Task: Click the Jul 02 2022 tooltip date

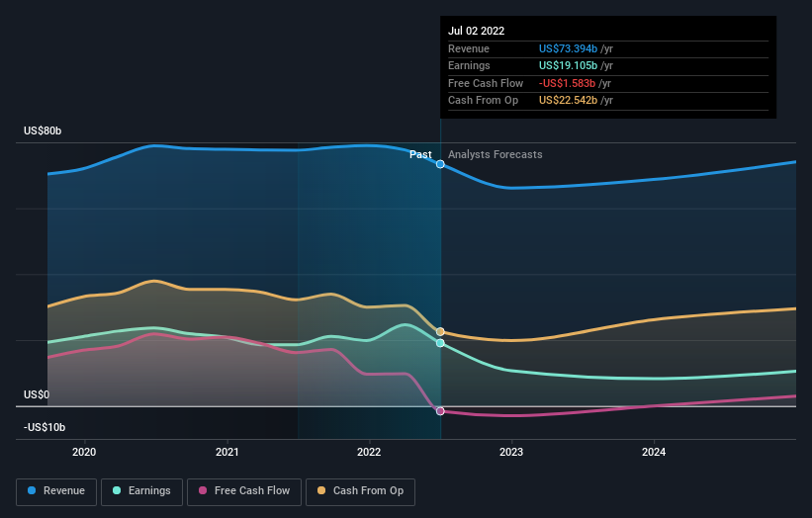Action: [476, 31]
